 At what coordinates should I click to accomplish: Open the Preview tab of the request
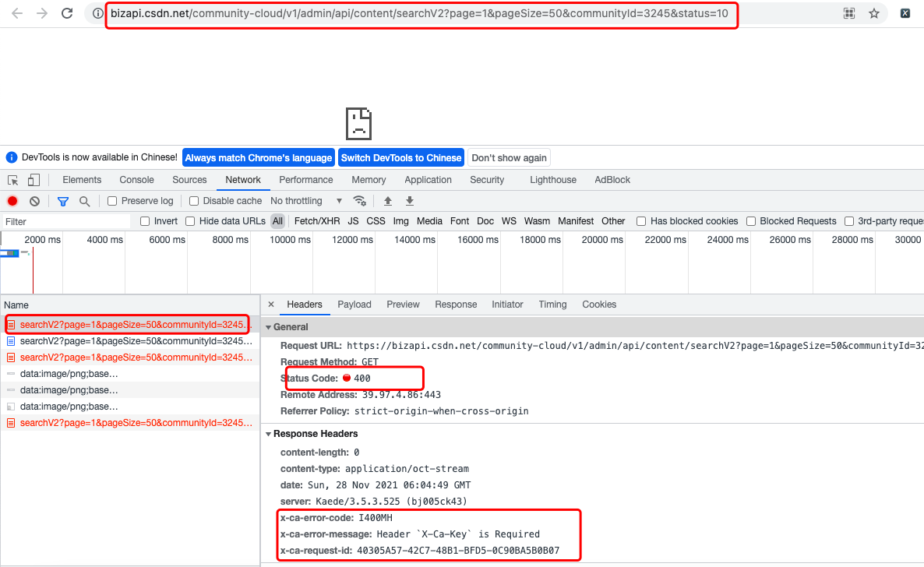pos(403,304)
